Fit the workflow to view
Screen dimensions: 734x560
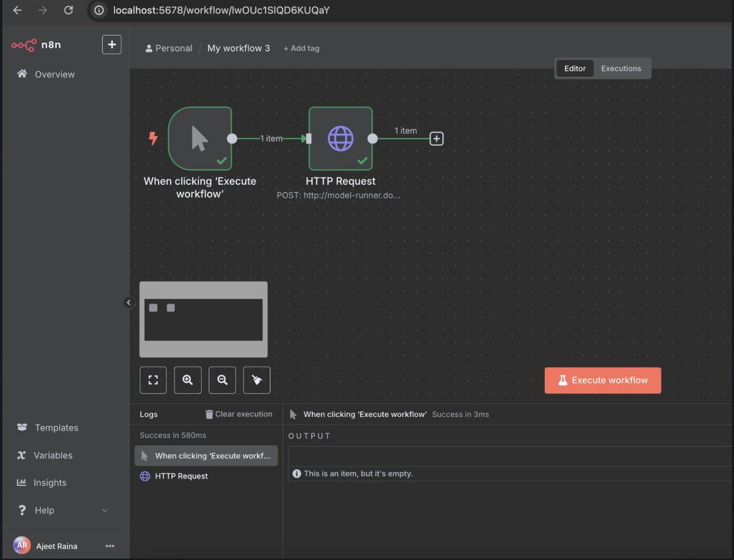(x=153, y=380)
